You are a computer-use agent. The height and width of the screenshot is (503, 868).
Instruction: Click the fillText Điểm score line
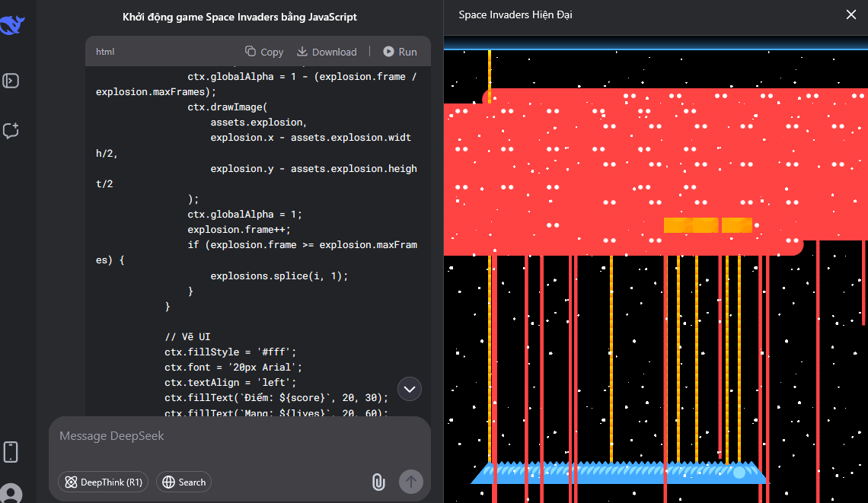[276, 397]
